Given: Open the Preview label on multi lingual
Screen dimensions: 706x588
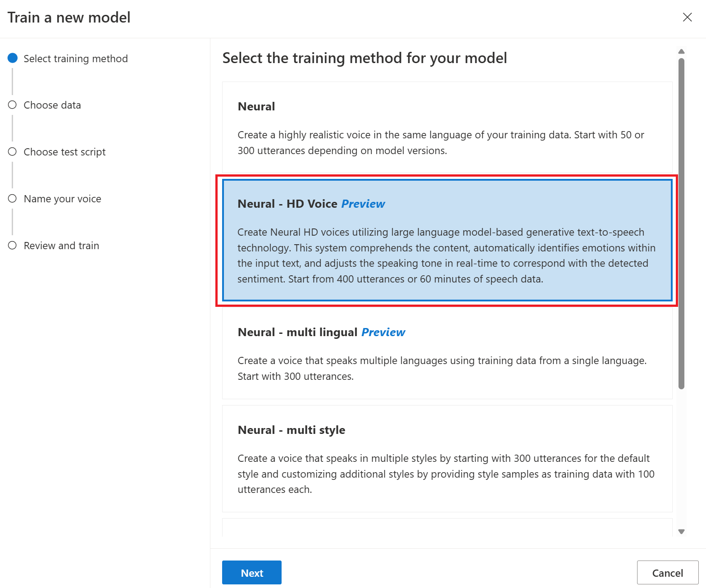Looking at the screenshot, I should pyautogui.click(x=383, y=332).
